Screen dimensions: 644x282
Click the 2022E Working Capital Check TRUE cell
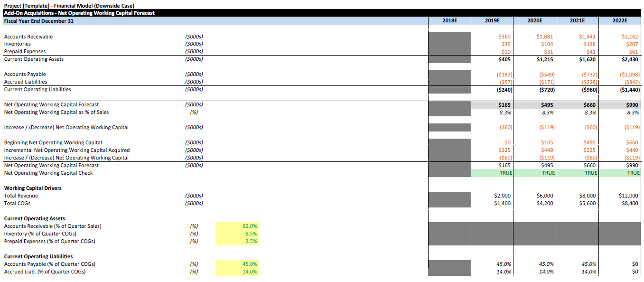click(619, 173)
